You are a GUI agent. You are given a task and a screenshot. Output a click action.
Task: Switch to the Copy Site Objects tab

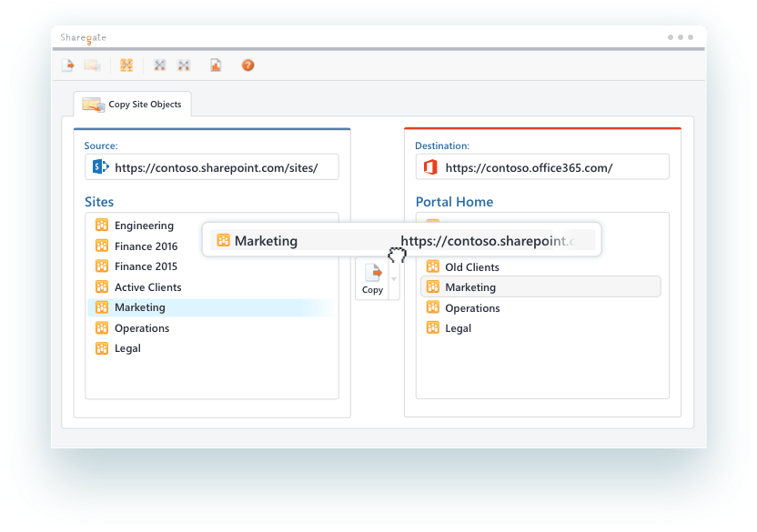[x=132, y=105]
